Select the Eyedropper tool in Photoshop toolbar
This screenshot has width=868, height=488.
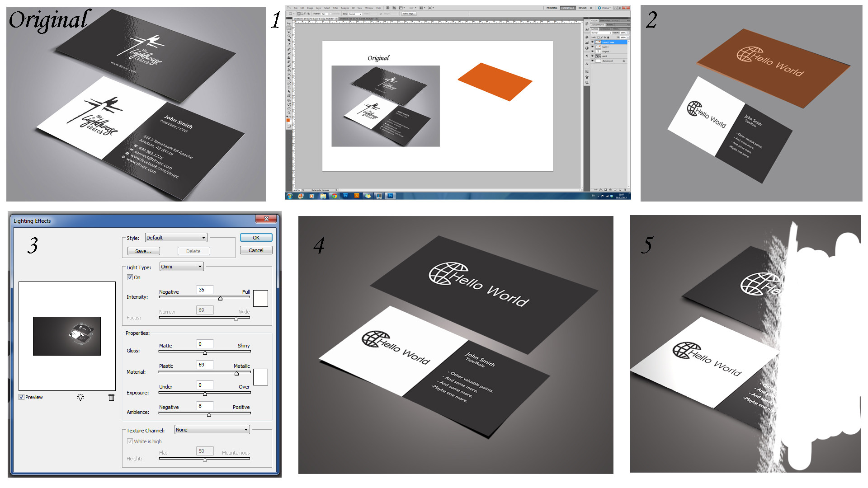pos(289,44)
